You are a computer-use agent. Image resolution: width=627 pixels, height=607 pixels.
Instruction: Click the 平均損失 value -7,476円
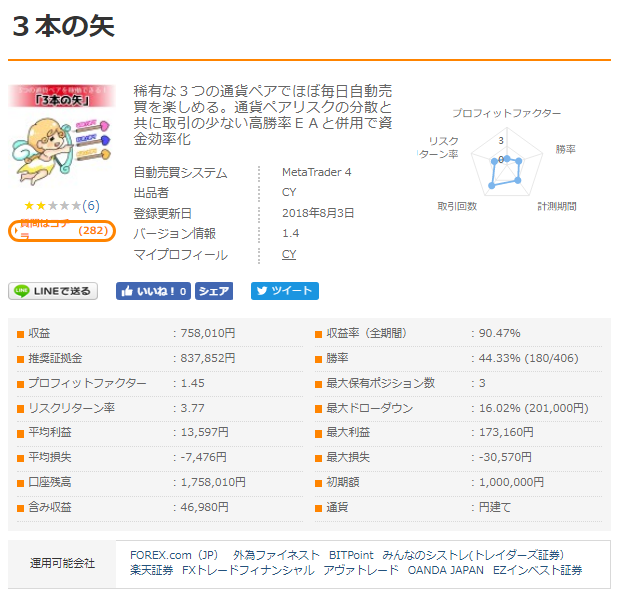tap(204, 457)
